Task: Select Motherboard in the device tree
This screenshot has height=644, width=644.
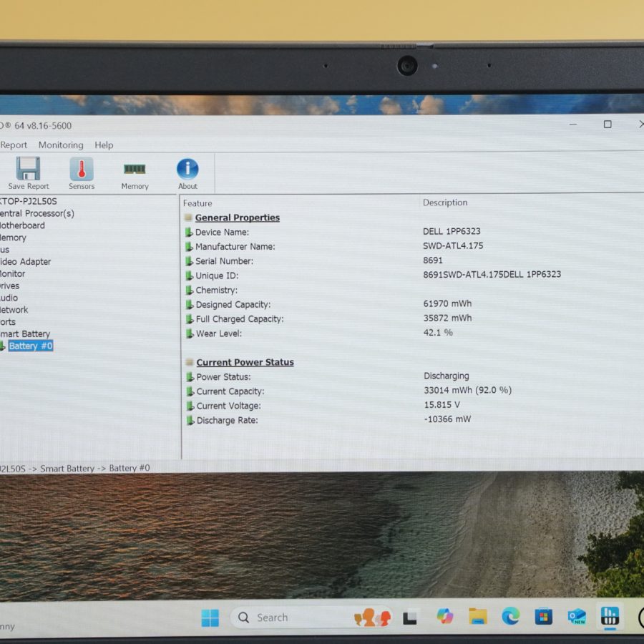Action: [22, 225]
